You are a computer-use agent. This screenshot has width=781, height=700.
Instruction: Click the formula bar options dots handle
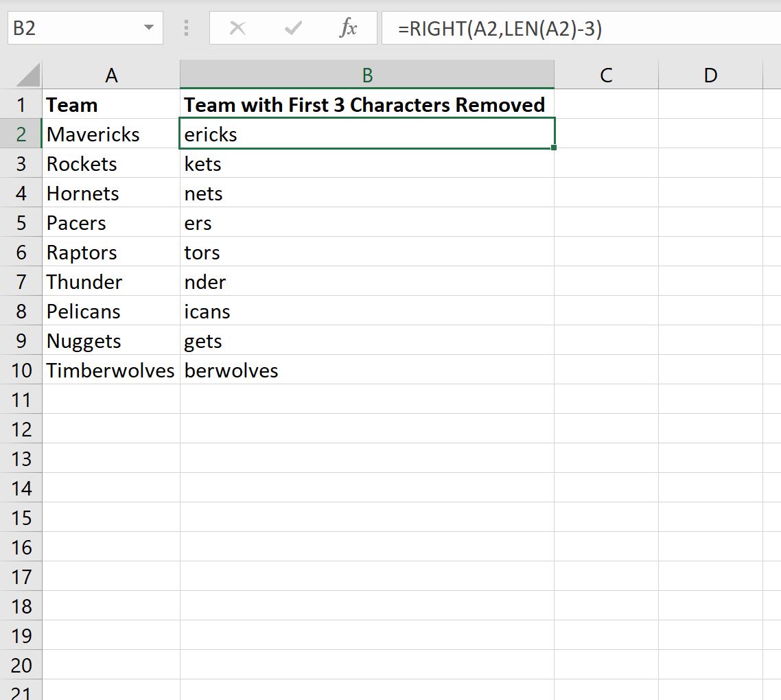186,28
